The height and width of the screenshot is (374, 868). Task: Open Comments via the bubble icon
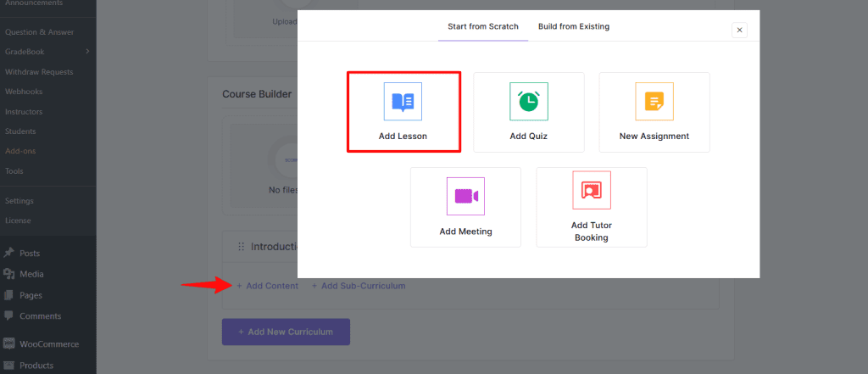pyautogui.click(x=9, y=316)
